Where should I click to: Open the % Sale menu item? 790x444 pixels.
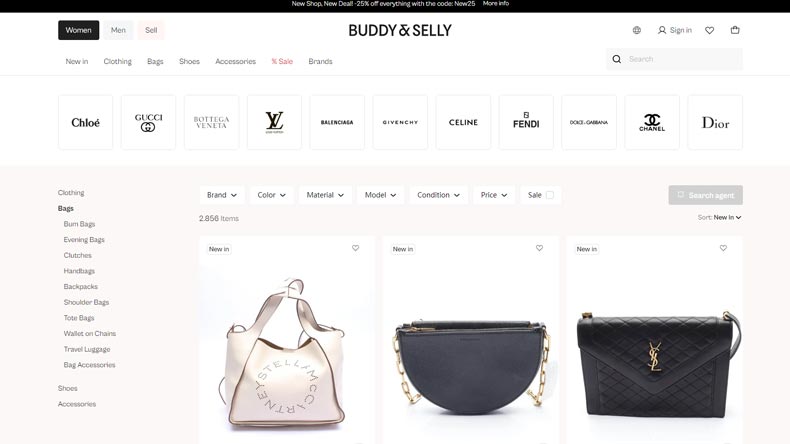click(282, 61)
